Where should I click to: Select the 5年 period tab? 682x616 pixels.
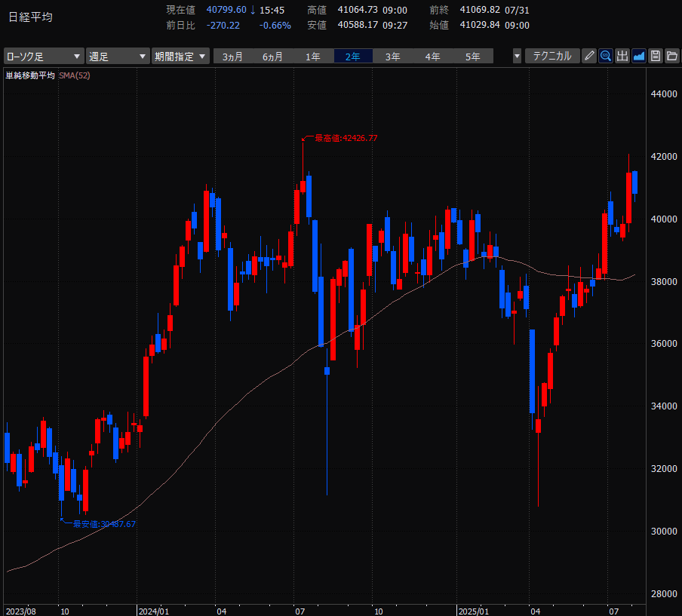pos(473,57)
